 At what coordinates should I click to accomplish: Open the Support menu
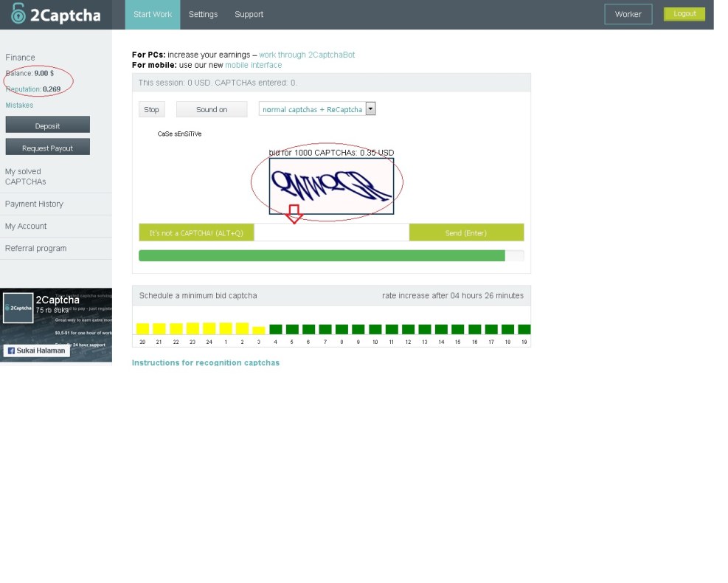[x=249, y=14]
